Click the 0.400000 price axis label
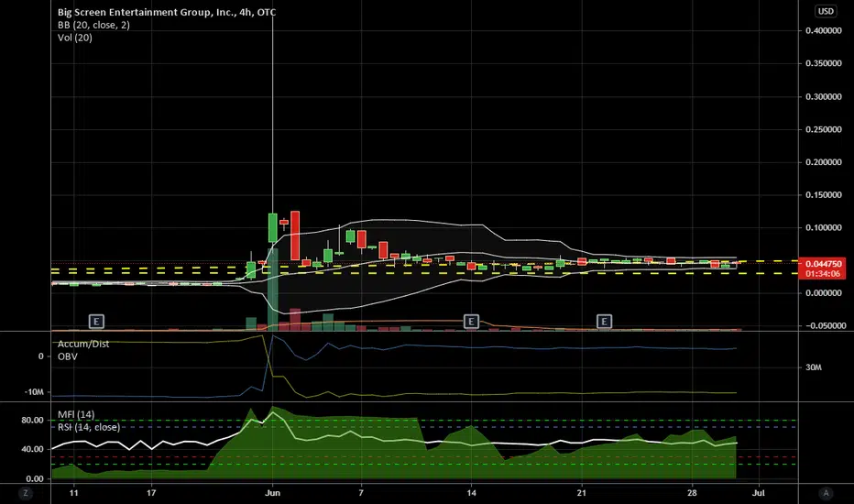The height and width of the screenshot is (504, 854). 824,31
